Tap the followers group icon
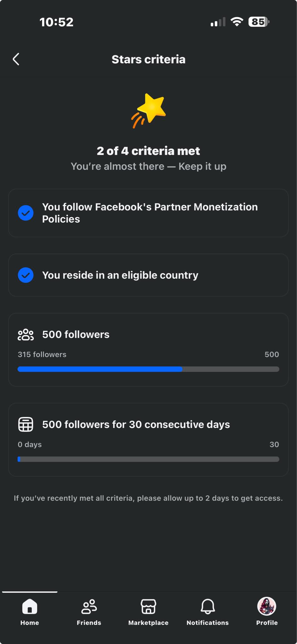The height and width of the screenshot is (644, 297). tap(26, 335)
